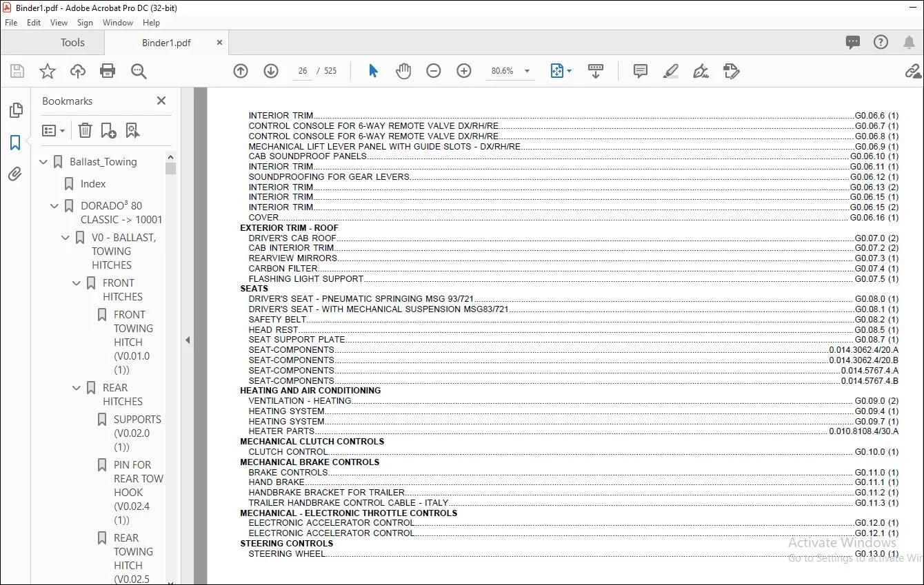Open REAR TOWING HITCH (V0.02.5) bookmark
This screenshot has width=924, height=585.
pyautogui.click(x=132, y=558)
